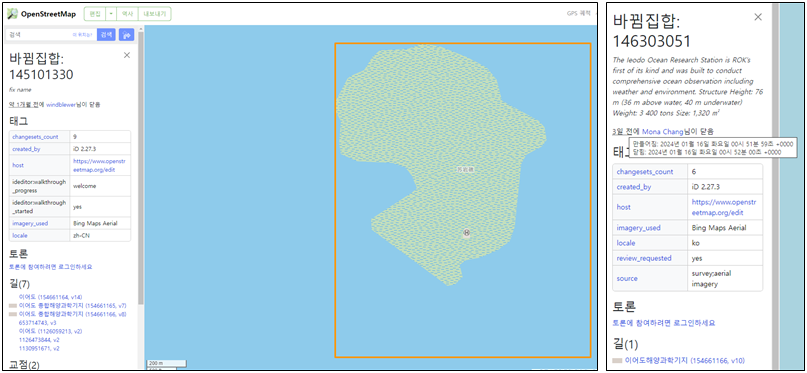Click the blue 검색 search button
Screen dimensions: 807x373
pos(106,34)
